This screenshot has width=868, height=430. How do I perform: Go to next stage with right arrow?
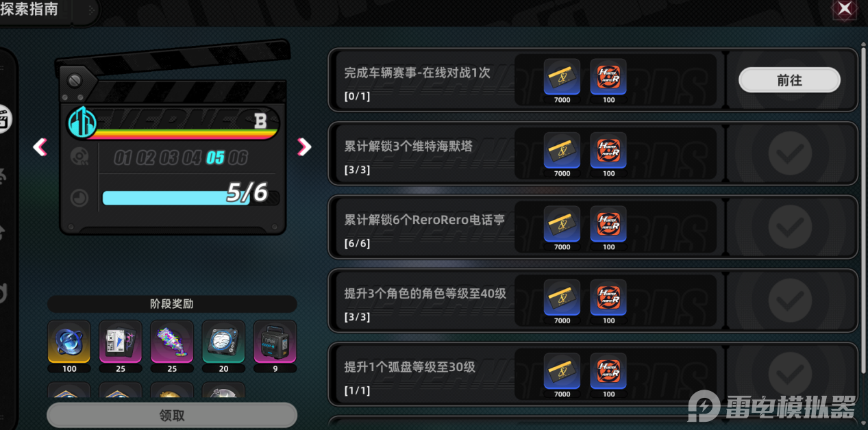click(x=304, y=146)
